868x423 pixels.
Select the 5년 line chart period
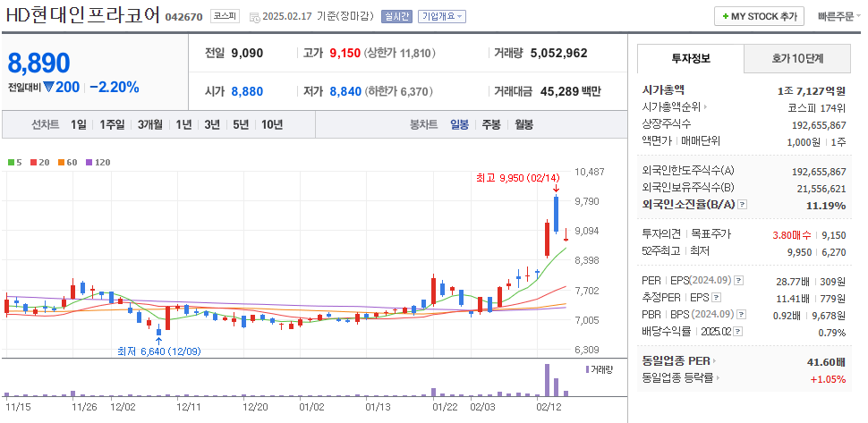point(241,124)
